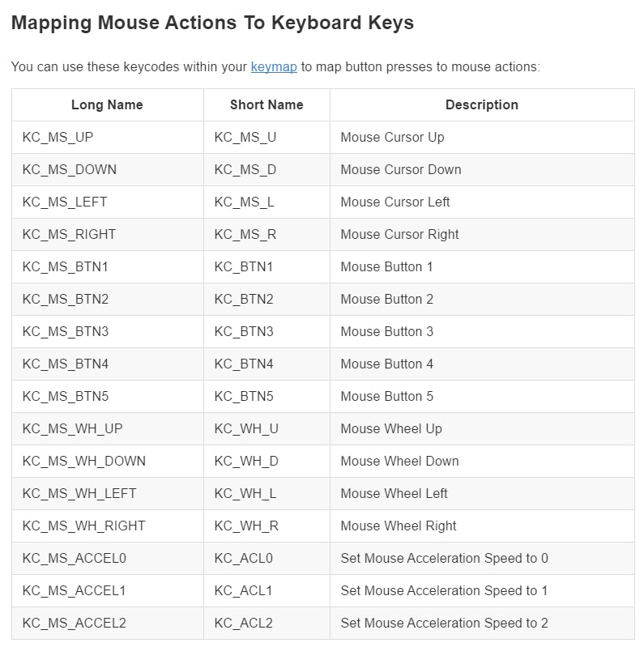Image resolution: width=644 pixels, height=647 pixels.
Task: Open the keymap hyperlink
Action: coord(273,66)
